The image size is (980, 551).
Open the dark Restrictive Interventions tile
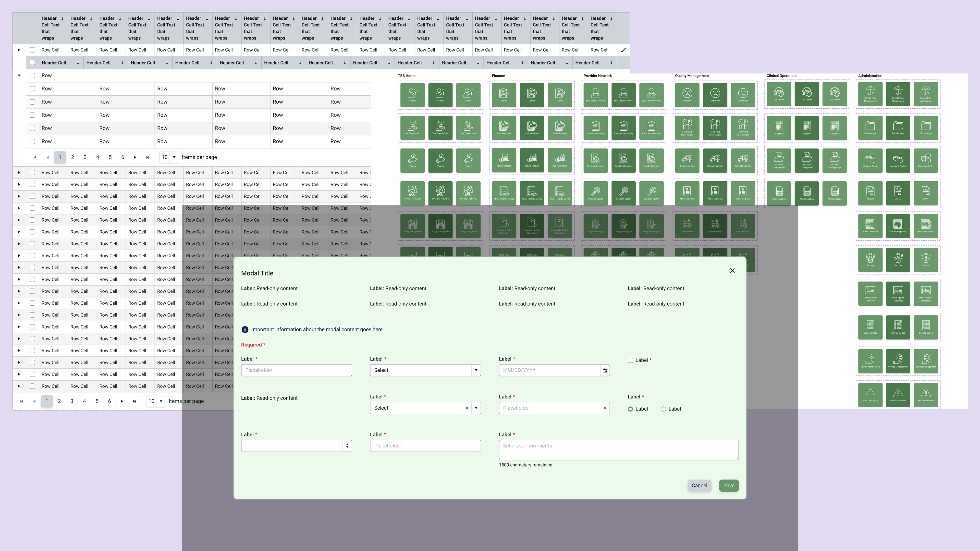click(x=715, y=128)
